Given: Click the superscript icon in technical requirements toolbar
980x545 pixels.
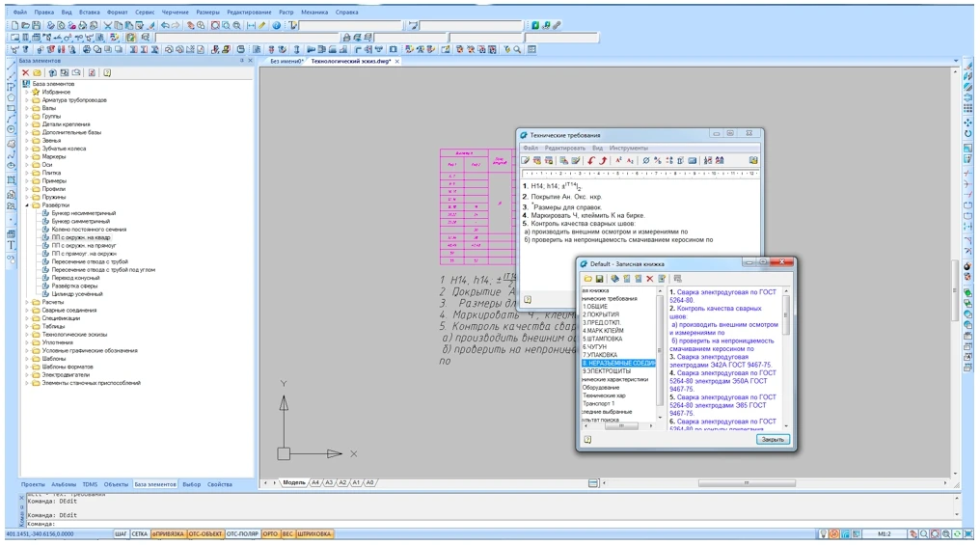Looking at the screenshot, I should (618, 161).
